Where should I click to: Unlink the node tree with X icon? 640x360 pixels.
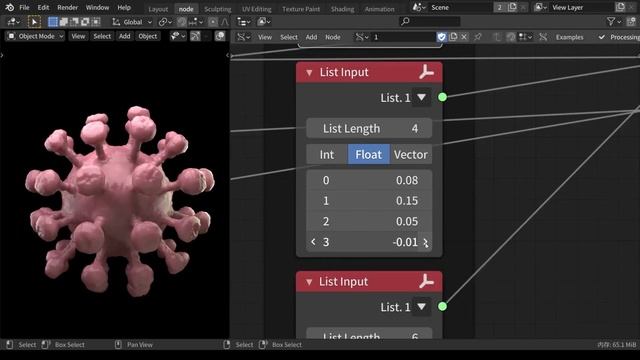[x=464, y=37]
